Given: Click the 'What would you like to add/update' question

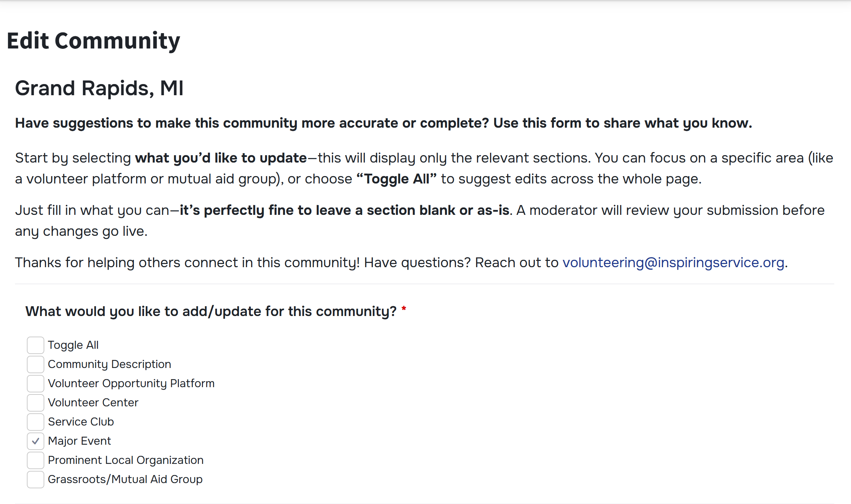Looking at the screenshot, I should [211, 311].
